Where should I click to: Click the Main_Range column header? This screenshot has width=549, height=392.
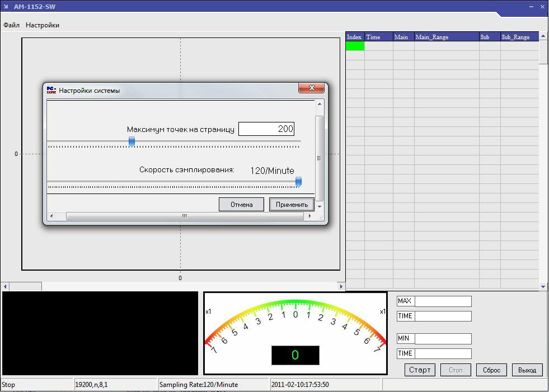pyautogui.click(x=446, y=37)
